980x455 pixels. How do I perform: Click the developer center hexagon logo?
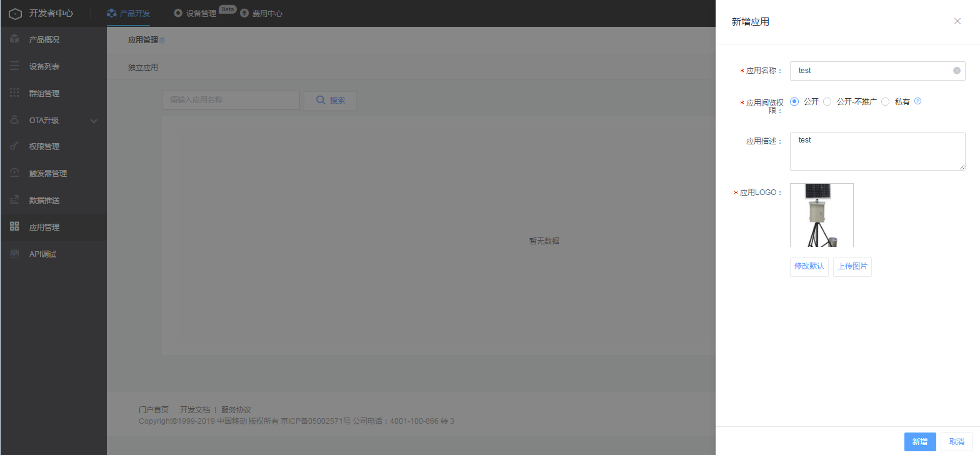pos(16,13)
